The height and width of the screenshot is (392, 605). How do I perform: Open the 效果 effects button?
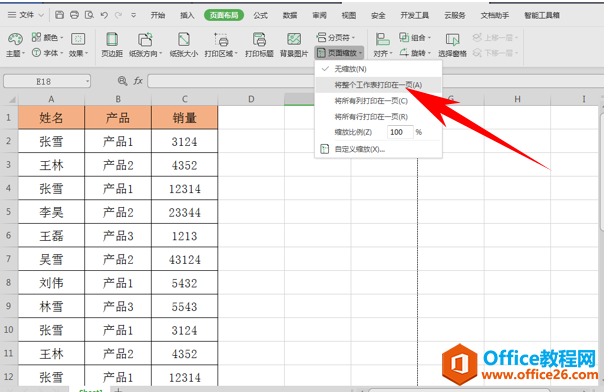click(78, 45)
